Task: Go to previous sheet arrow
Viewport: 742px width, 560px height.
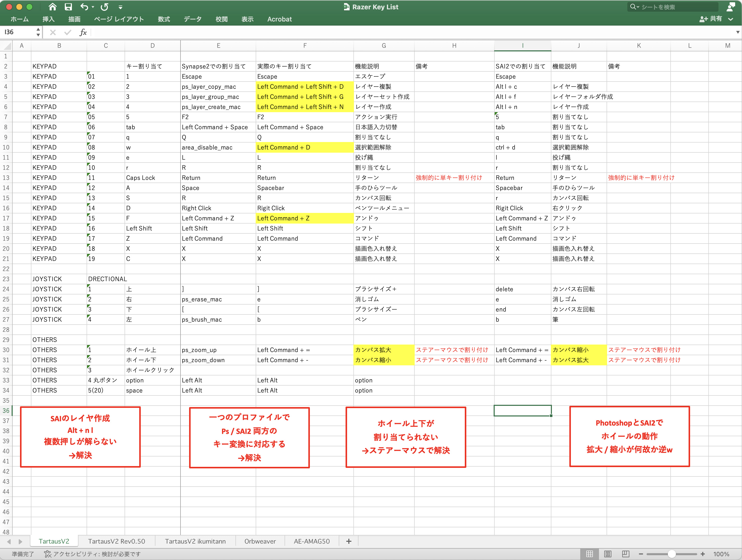Action: coord(9,542)
